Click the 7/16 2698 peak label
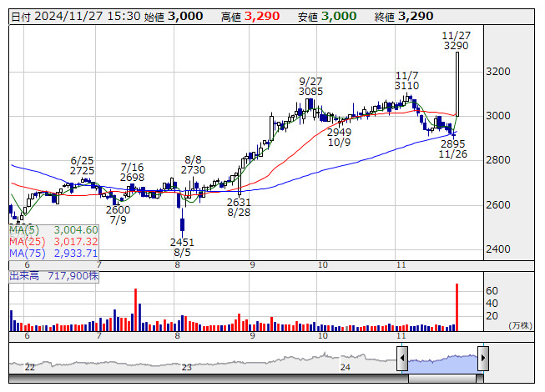The image size is (545, 392). click(132, 172)
